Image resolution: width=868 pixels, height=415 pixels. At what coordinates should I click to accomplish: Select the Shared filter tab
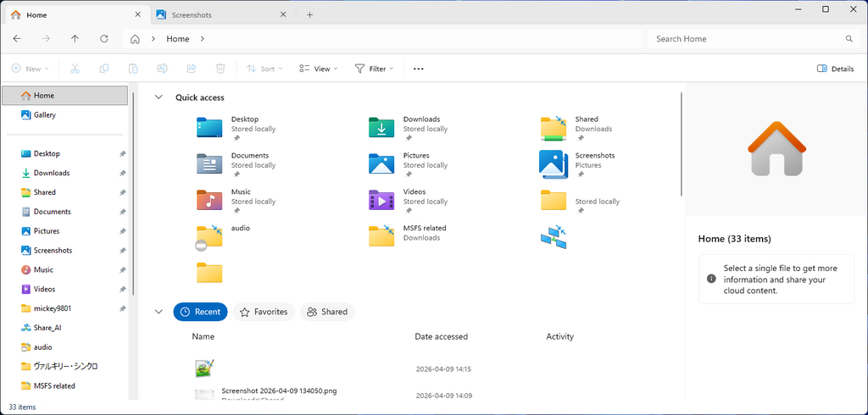(x=327, y=312)
